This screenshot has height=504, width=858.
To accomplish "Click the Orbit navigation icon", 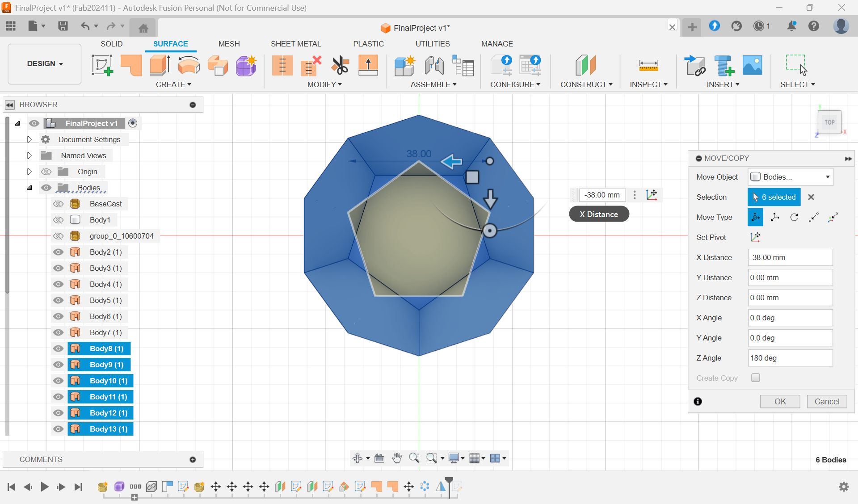I will 357,458.
